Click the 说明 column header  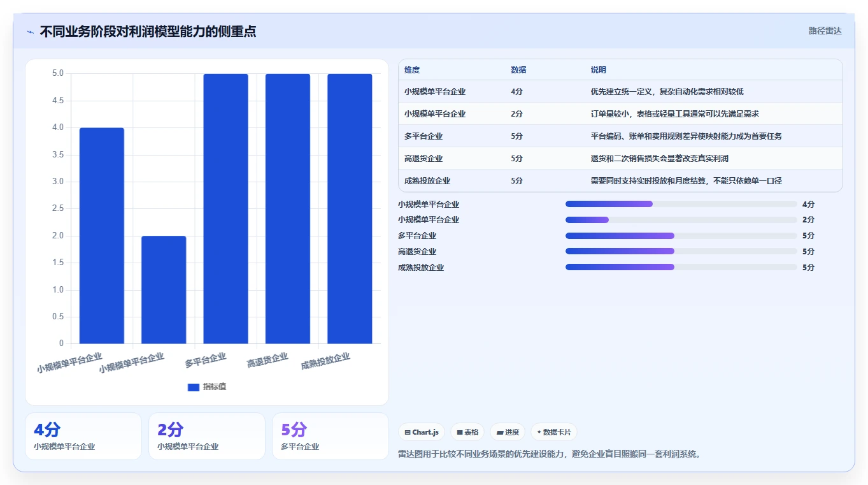coord(599,70)
